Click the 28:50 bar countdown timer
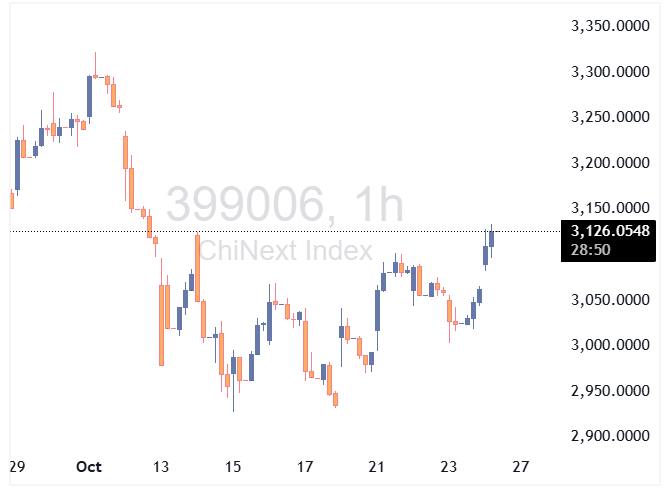This screenshot has width=670, height=502. (x=592, y=249)
